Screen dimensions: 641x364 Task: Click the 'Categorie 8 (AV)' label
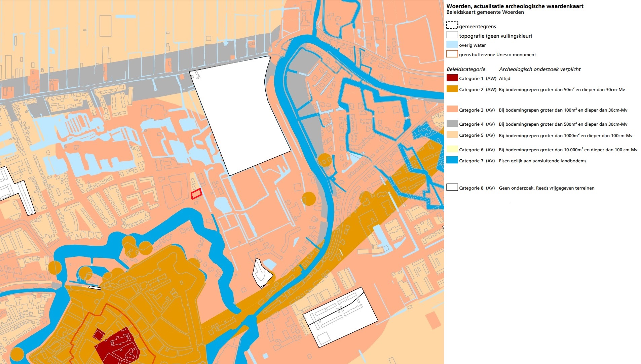coord(477,188)
